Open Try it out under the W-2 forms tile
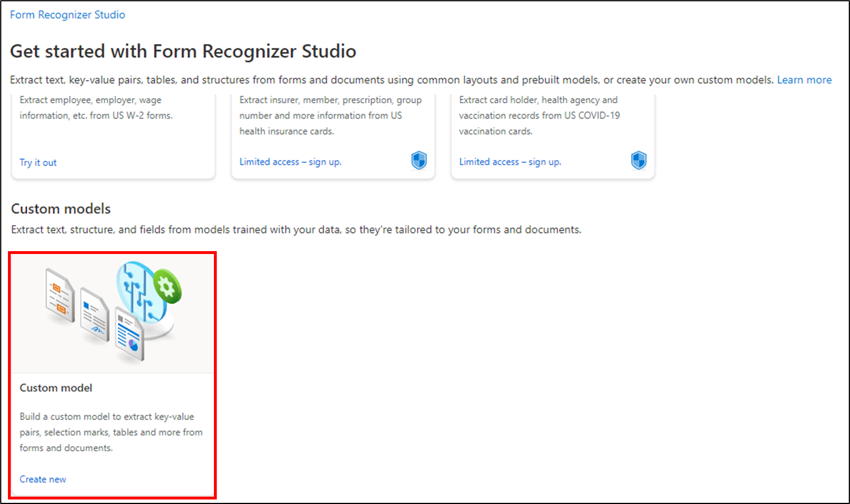The height and width of the screenshot is (504, 850). coord(37,162)
